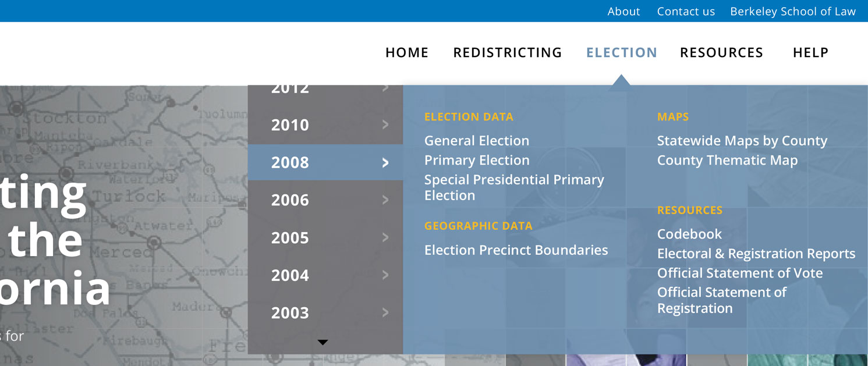Open the General Election link
This screenshot has width=868, height=366.
(x=477, y=141)
